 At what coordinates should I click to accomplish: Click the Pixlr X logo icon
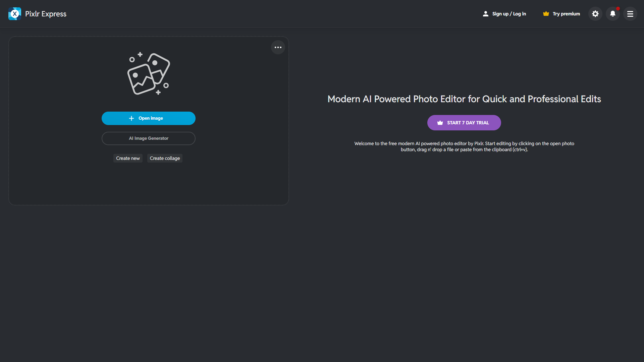pos(15,14)
